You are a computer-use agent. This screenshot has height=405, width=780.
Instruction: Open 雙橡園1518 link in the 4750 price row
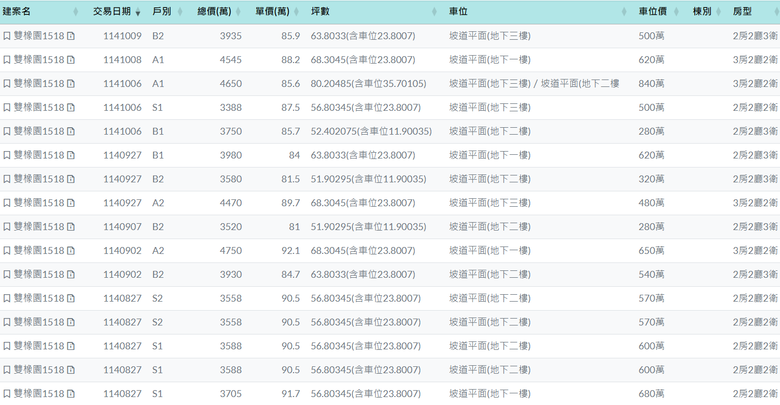coord(39,251)
